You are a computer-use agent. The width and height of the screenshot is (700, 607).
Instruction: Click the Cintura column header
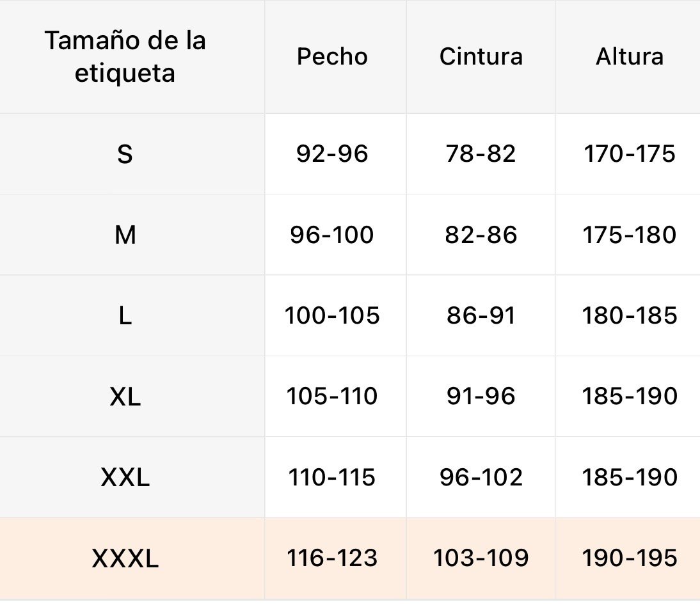click(481, 57)
